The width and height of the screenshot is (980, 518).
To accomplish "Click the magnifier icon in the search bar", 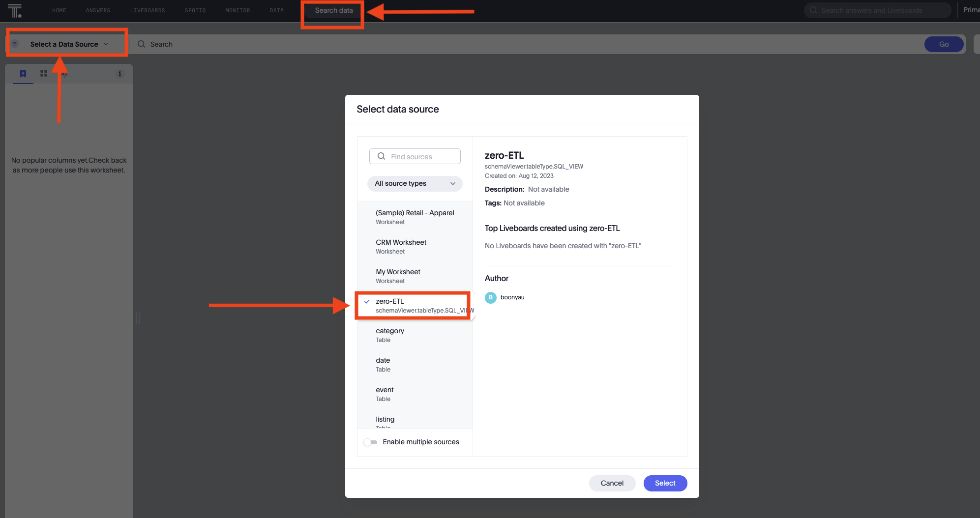I will 141,44.
